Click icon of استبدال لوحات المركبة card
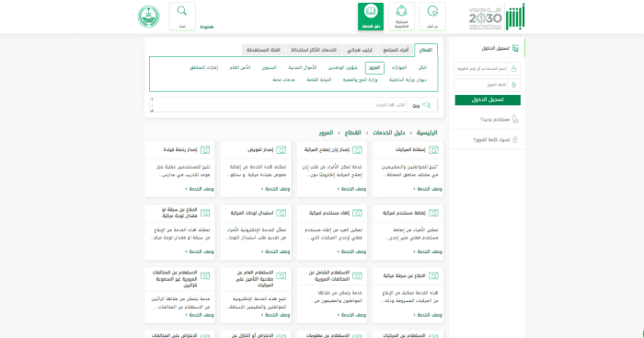Image resolution: width=644 pixels, height=338 pixels. pos(282,213)
